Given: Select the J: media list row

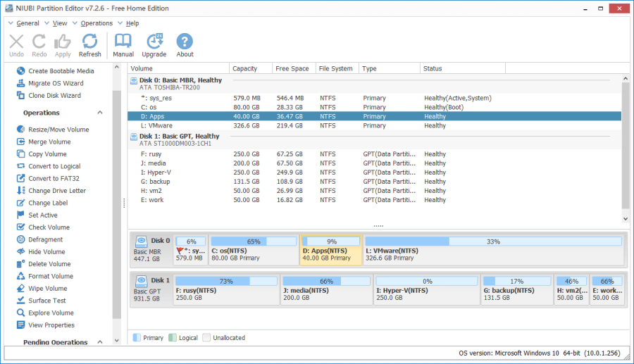Looking at the screenshot, I should 375,163.
